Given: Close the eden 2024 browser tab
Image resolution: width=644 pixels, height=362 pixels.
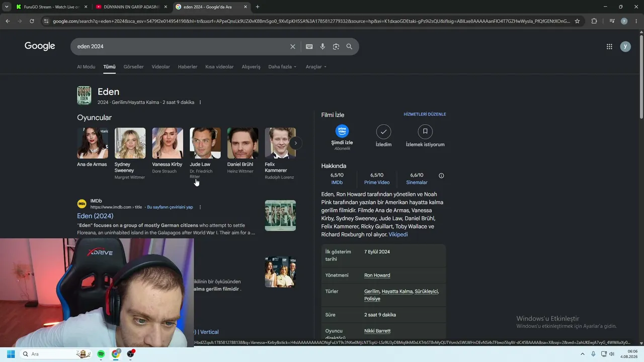Looking at the screenshot, I should 246,7.
